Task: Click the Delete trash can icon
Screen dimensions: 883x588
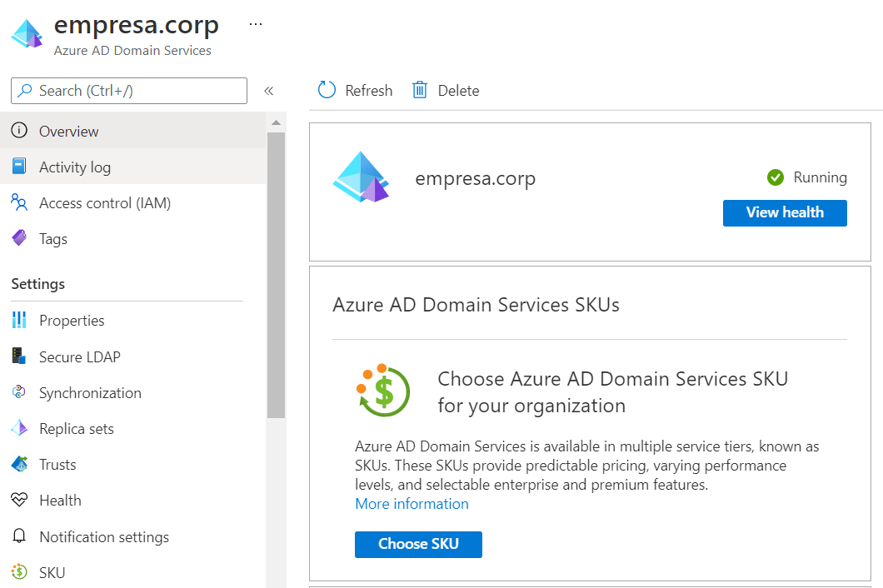Action: tap(420, 90)
